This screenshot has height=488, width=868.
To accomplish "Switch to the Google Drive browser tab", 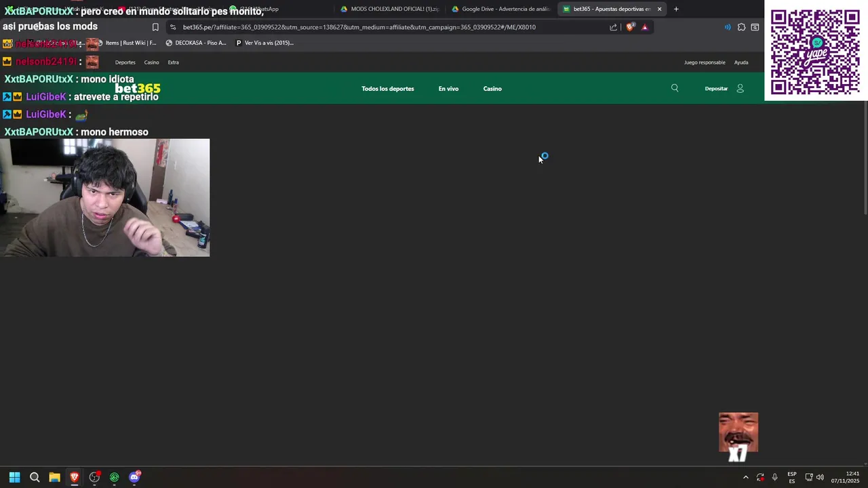I will click(500, 9).
